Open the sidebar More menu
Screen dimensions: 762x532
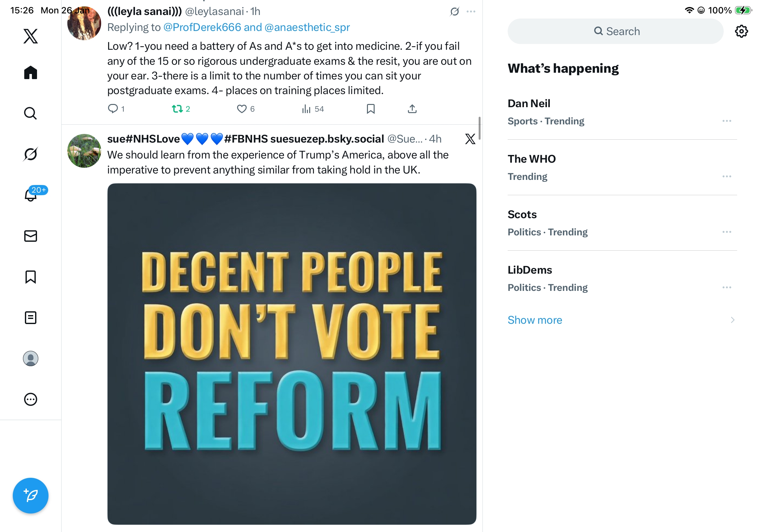(x=31, y=399)
